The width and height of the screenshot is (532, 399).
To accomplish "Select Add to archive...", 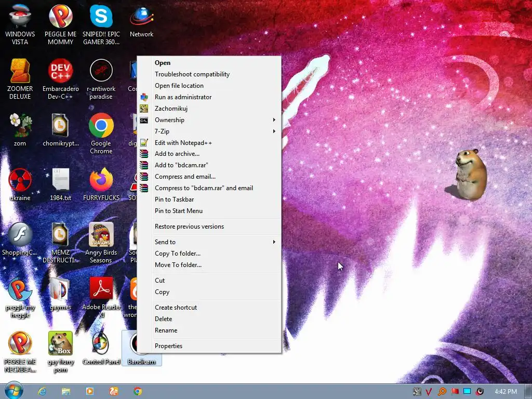I will tap(209, 154).
